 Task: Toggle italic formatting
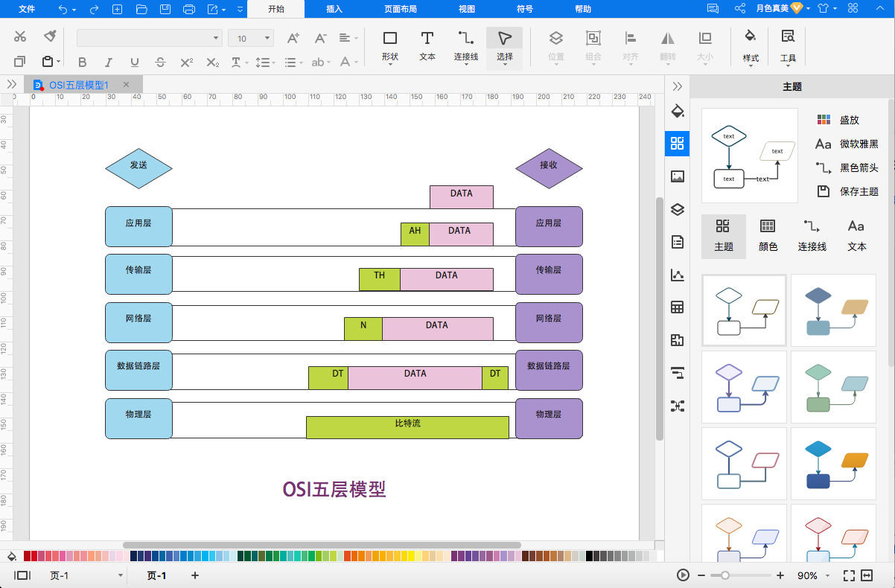[108, 62]
